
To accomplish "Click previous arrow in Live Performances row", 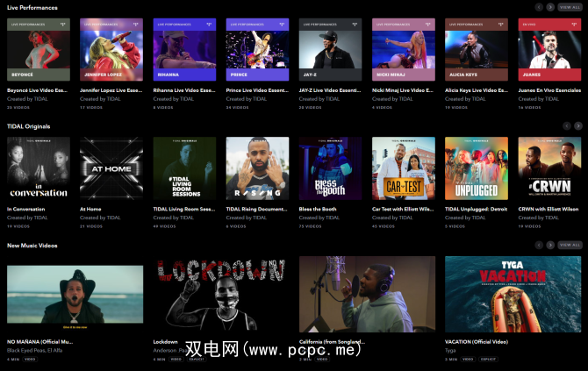I will pyautogui.click(x=539, y=7).
